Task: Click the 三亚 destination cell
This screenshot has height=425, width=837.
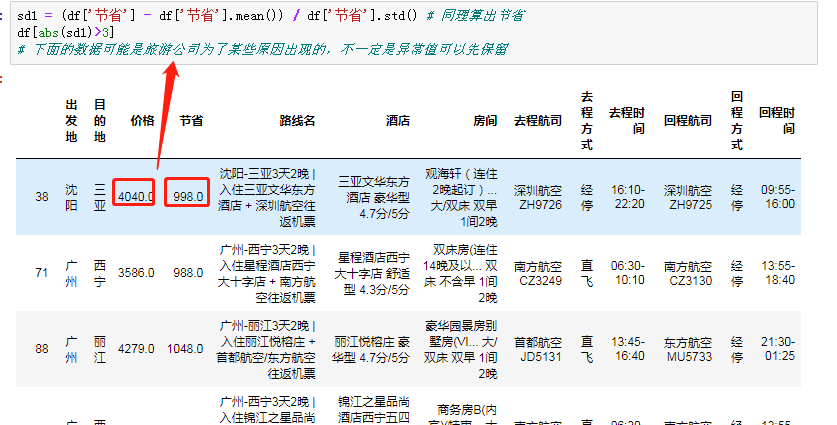Action: (100, 197)
